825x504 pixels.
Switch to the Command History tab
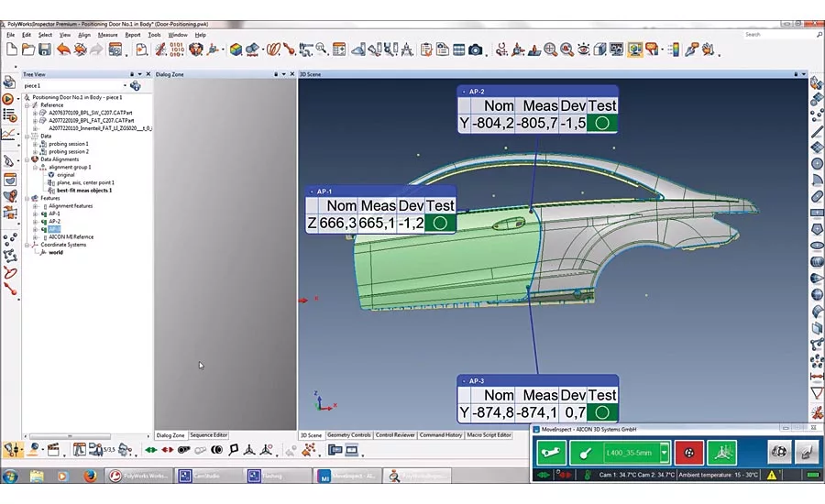click(x=441, y=435)
